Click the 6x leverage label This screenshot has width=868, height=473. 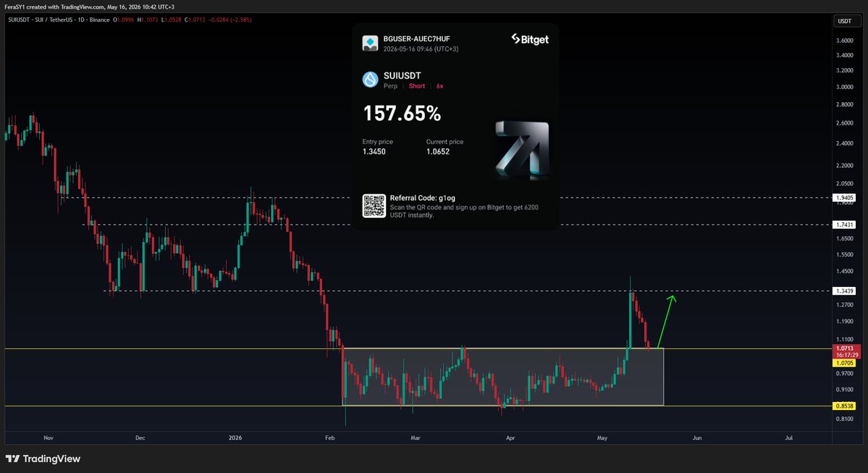pos(439,86)
